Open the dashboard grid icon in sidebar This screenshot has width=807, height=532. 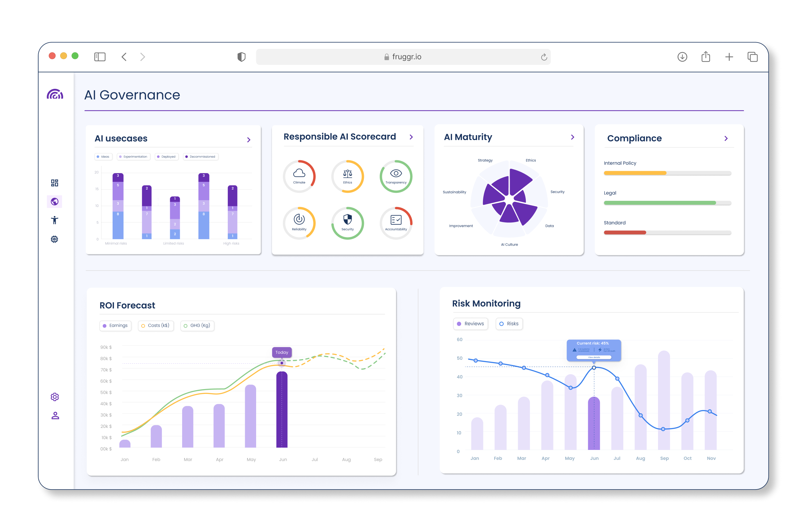54,183
